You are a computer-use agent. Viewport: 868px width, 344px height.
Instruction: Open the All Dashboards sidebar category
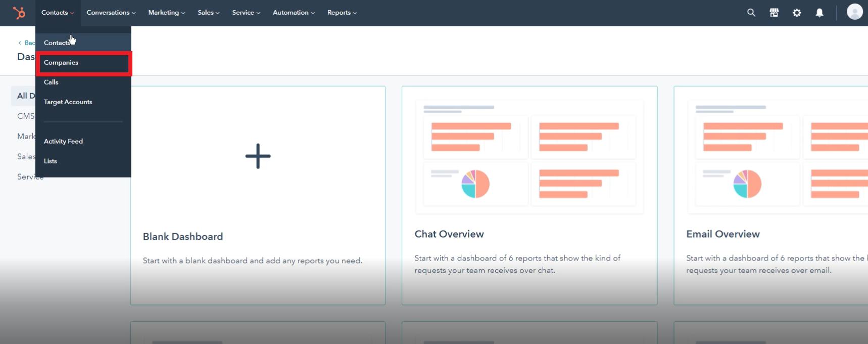coord(23,96)
